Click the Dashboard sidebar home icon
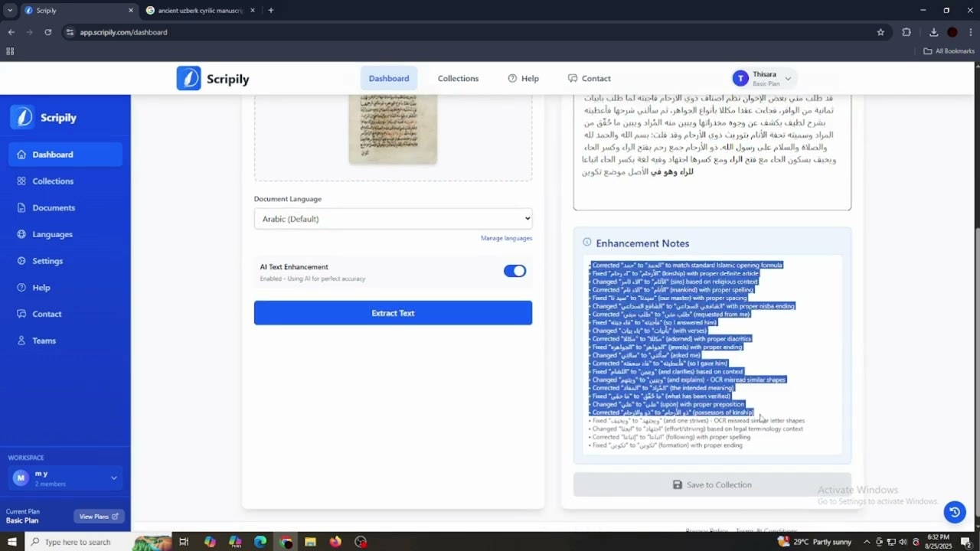980x551 pixels. pos(21,155)
